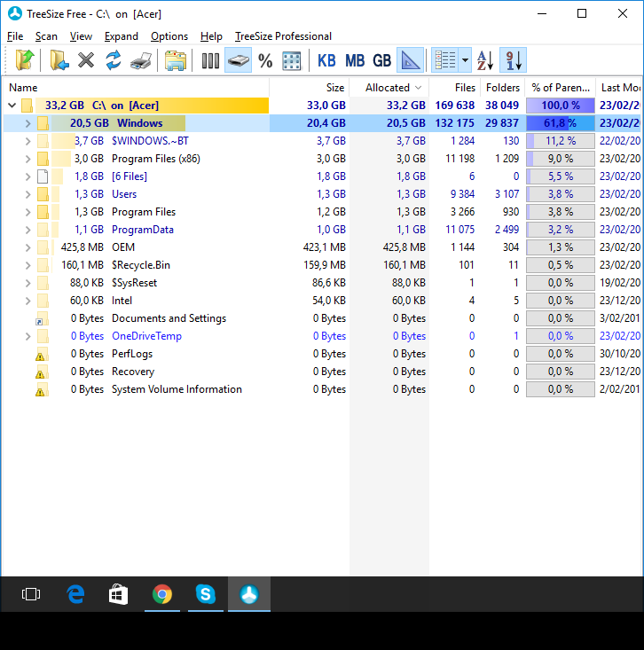Screen dimensions: 644x650
Task: Expand the [6 Files] entry
Action: [x=27, y=176]
